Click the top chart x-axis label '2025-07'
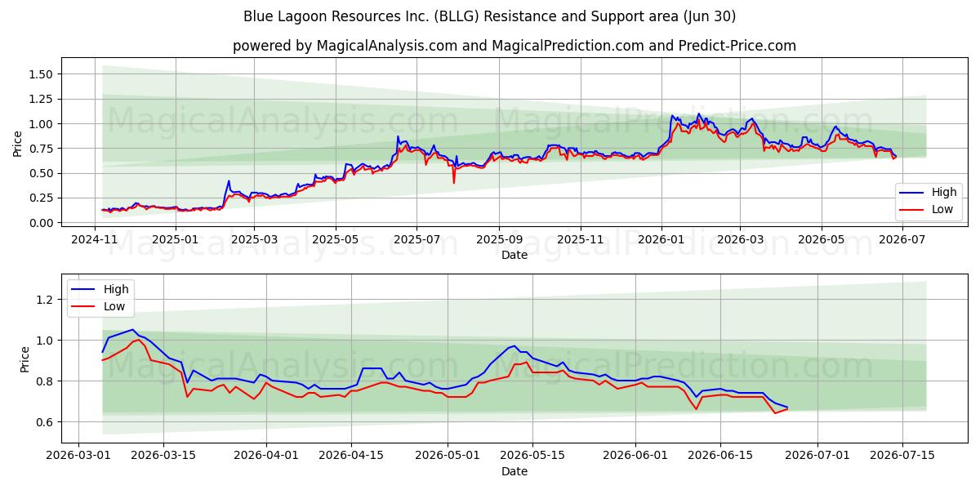This screenshot has height=490, width=980. point(416,240)
